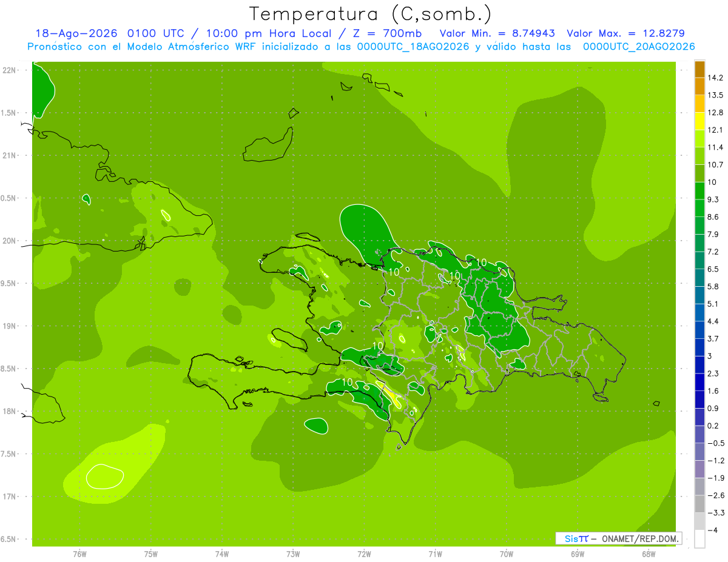The width and height of the screenshot is (728, 562).
Task: Click the '-2.6' legend value
Action: pos(715,495)
